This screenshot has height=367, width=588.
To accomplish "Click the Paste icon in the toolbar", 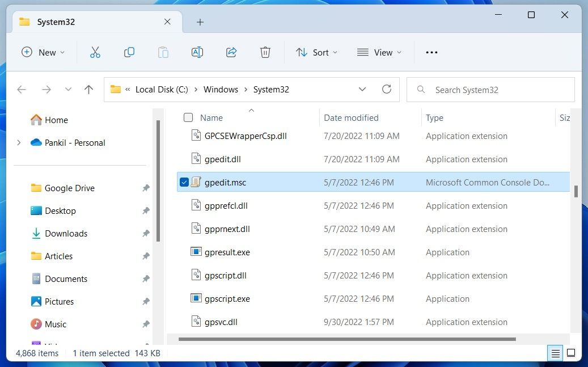I will point(163,52).
